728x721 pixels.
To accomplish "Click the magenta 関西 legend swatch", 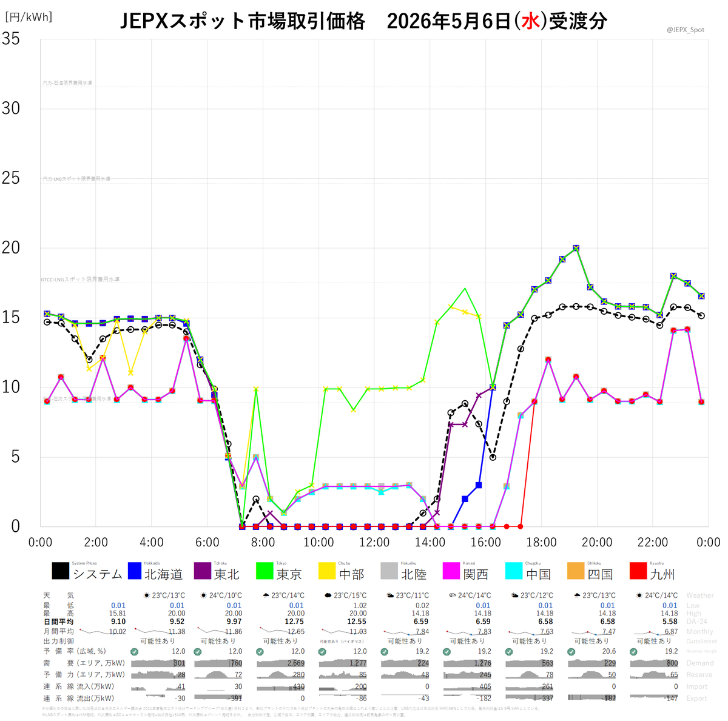I will coord(452,571).
